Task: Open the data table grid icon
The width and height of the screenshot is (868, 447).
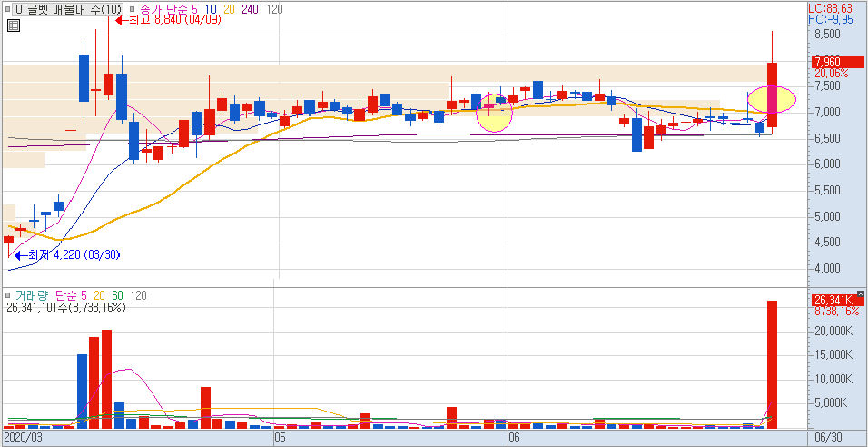Action: point(14,25)
